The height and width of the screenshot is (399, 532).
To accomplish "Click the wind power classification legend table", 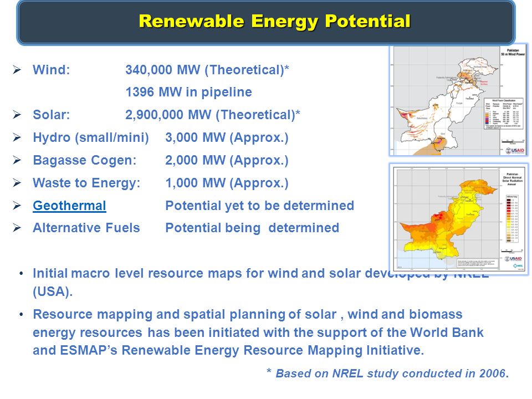I will [504, 114].
